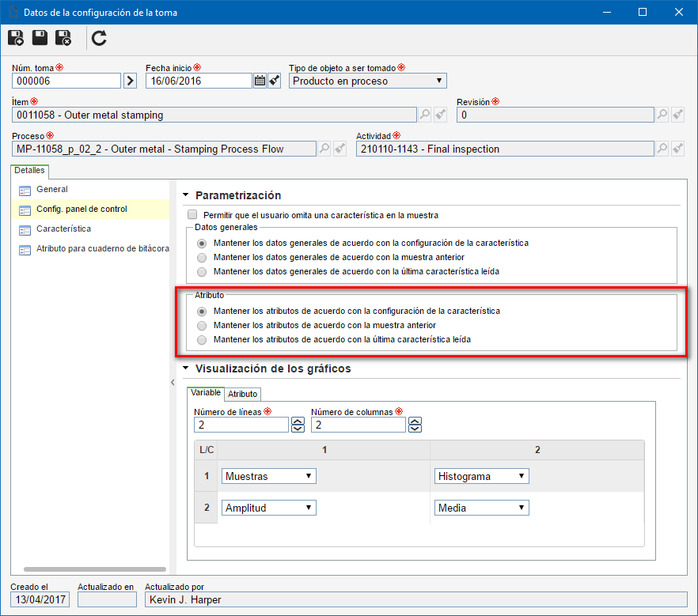Open the Media chart dropdown
This screenshot has height=616, width=698.
pyautogui.click(x=482, y=508)
